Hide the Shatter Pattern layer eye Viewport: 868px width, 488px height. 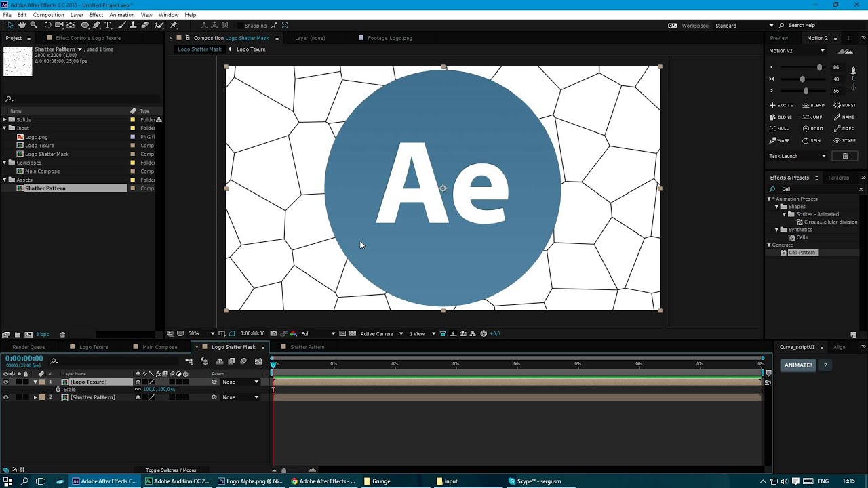click(x=6, y=397)
